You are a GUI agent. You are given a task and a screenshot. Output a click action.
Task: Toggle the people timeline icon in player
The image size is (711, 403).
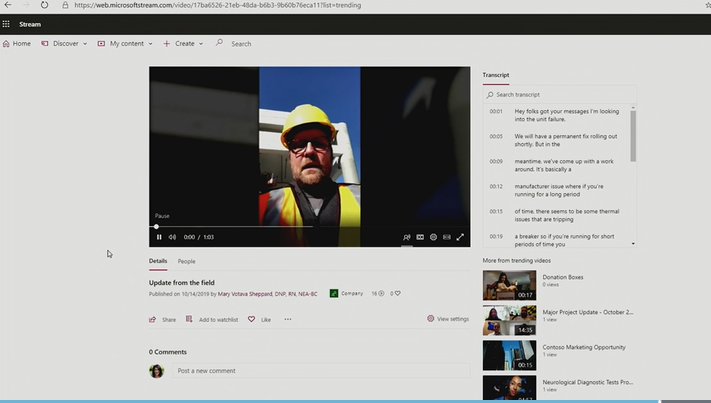click(x=407, y=237)
